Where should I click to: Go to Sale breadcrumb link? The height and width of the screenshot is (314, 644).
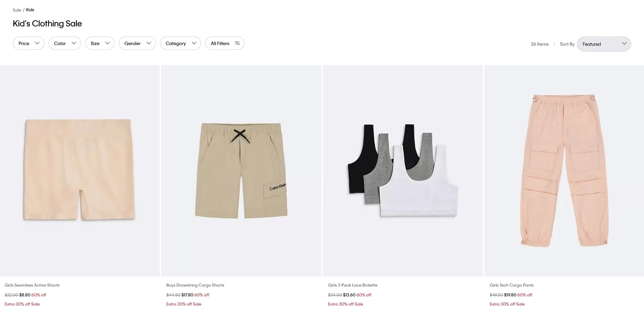click(x=17, y=10)
